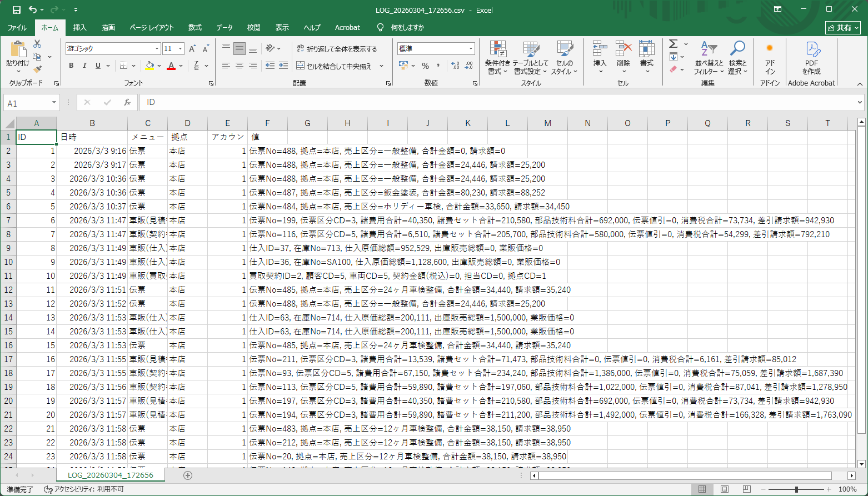Open the font size dropdown
The width and height of the screenshot is (868, 496).
click(180, 49)
